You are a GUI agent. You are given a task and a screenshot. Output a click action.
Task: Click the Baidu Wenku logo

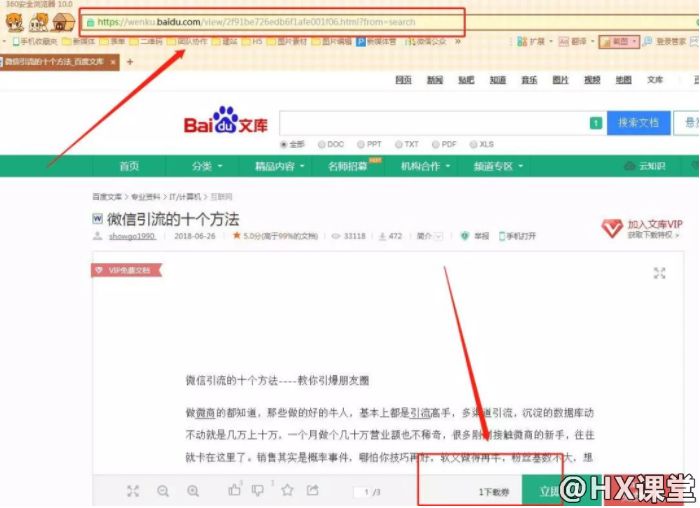click(x=225, y=121)
